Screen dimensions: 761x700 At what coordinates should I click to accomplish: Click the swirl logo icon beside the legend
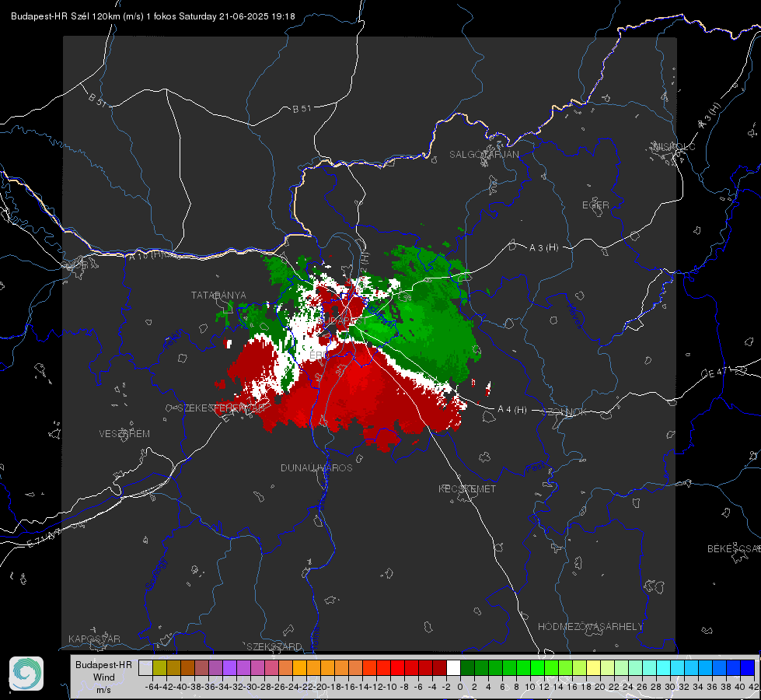[x=26, y=674]
